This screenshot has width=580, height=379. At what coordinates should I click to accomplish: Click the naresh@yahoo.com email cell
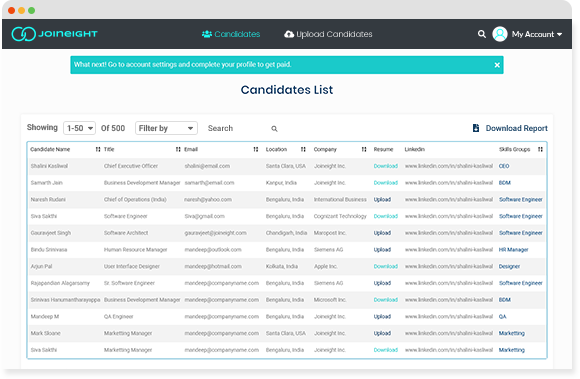click(208, 200)
